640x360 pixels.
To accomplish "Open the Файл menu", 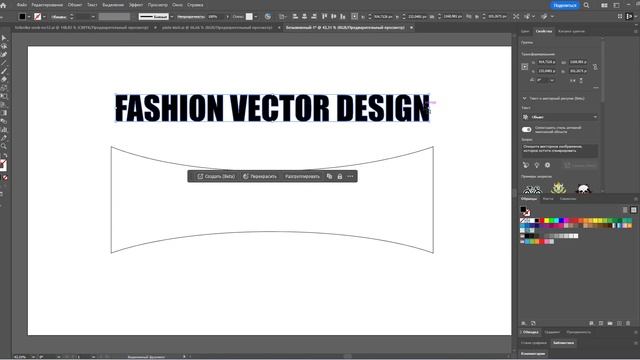I will tap(22, 5).
